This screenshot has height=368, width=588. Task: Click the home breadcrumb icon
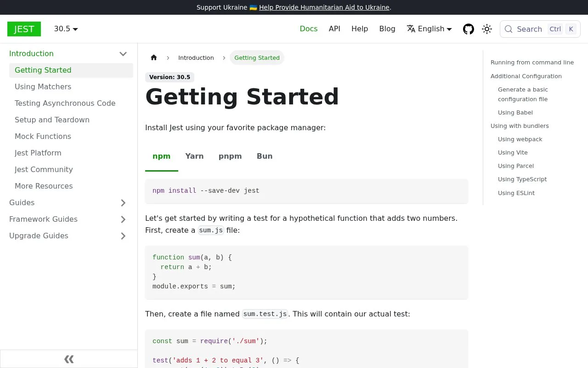click(x=154, y=57)
